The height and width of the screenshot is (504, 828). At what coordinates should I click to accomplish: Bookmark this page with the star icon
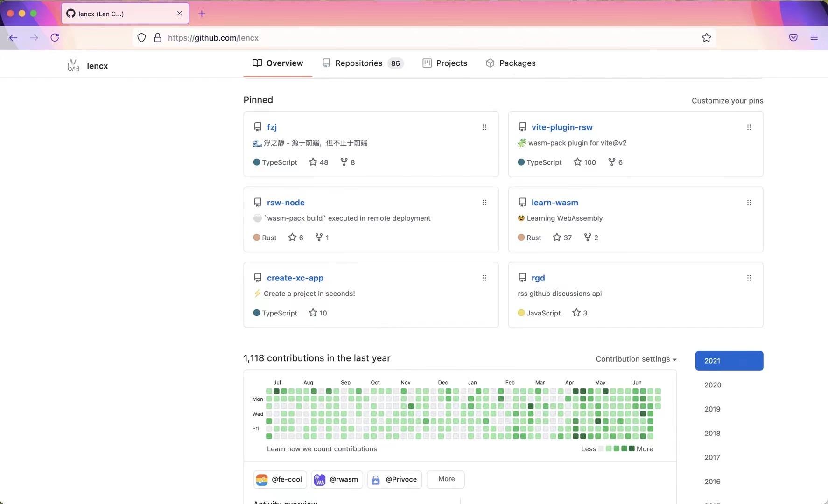[706, 38]
